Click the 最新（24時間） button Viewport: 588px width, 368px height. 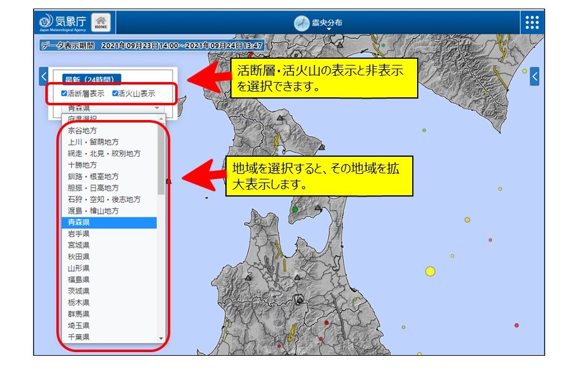[x=92, y=79]
